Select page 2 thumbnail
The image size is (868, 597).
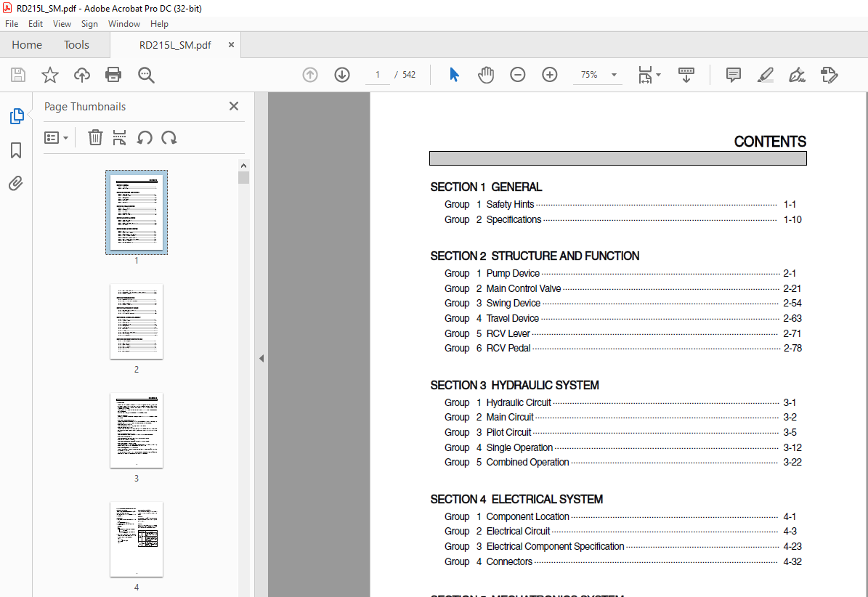[x=137, y=322]
